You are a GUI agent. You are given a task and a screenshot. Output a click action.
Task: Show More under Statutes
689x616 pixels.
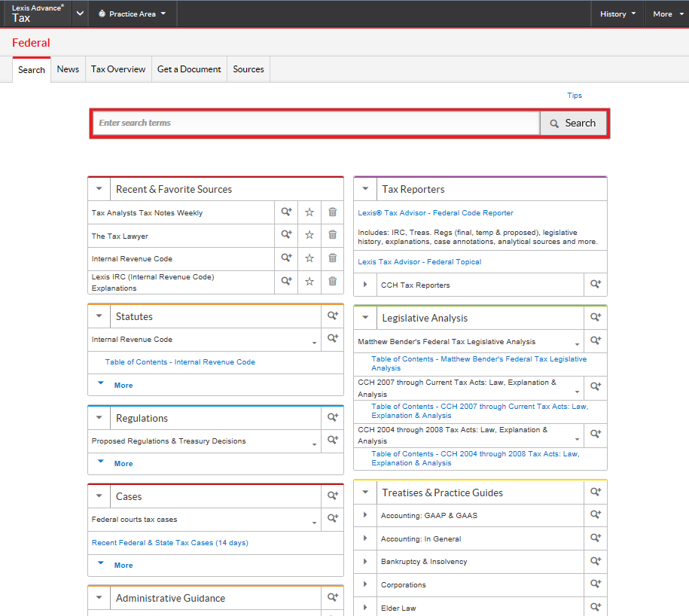(123, 385)
